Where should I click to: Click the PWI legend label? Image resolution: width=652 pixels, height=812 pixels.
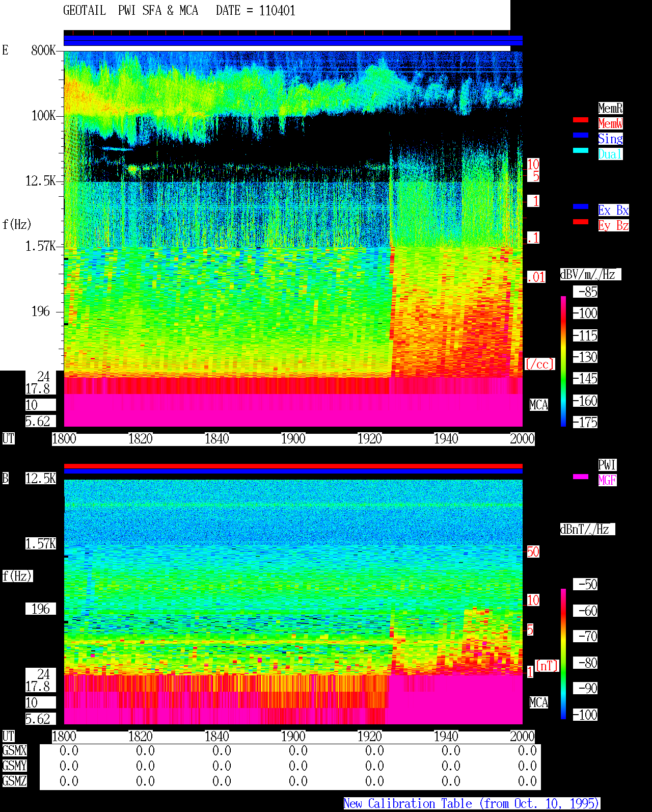[607, 465]
